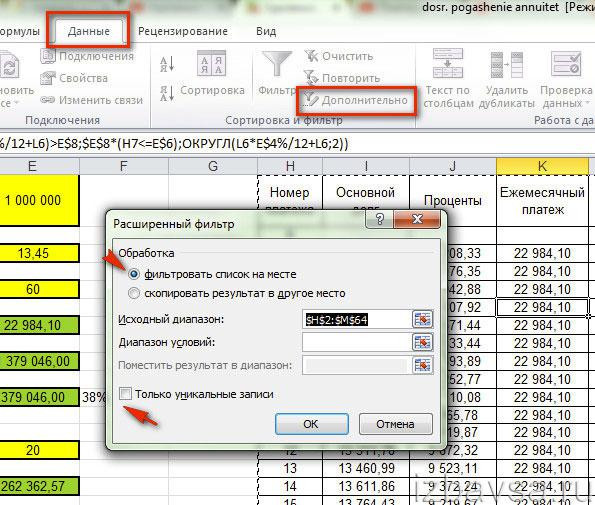Pick criteria range with the Диапазон условий selector
The image size is (595, 505).
point(422,342)
